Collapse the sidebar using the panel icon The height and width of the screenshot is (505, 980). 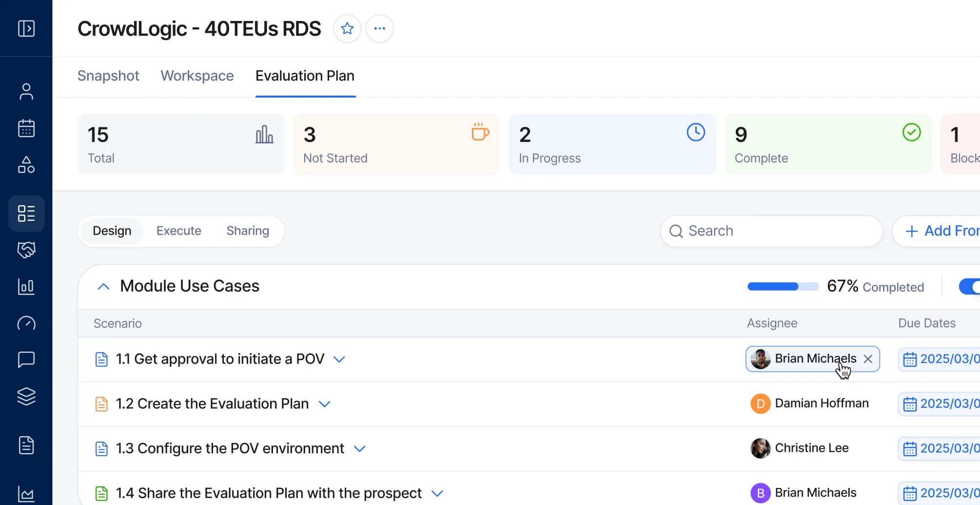click(27, 28)
